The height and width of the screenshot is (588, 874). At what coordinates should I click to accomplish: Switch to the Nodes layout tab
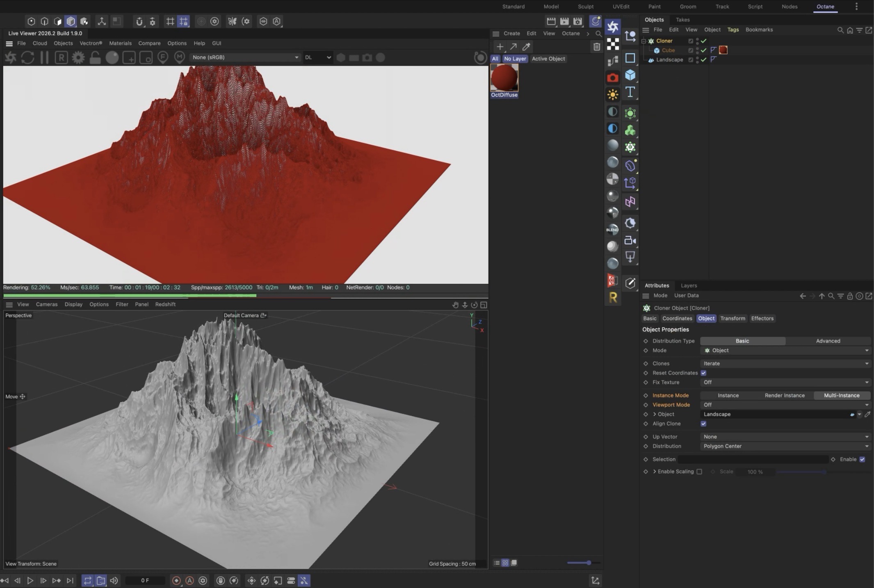[789, 7]
